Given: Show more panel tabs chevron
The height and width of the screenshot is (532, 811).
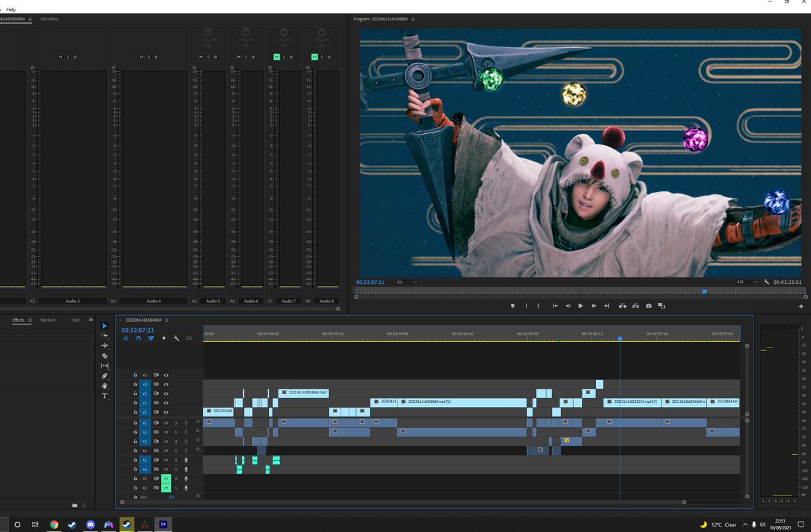Looking at the screenshot, I should click(91, 320).
